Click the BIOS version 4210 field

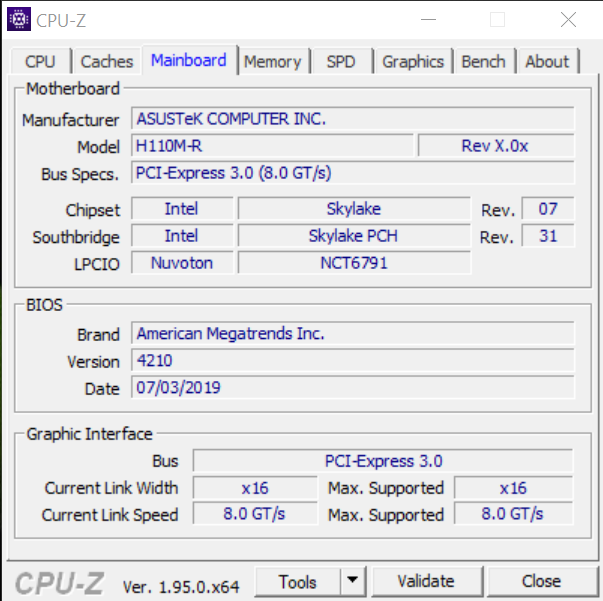[353, 360]
